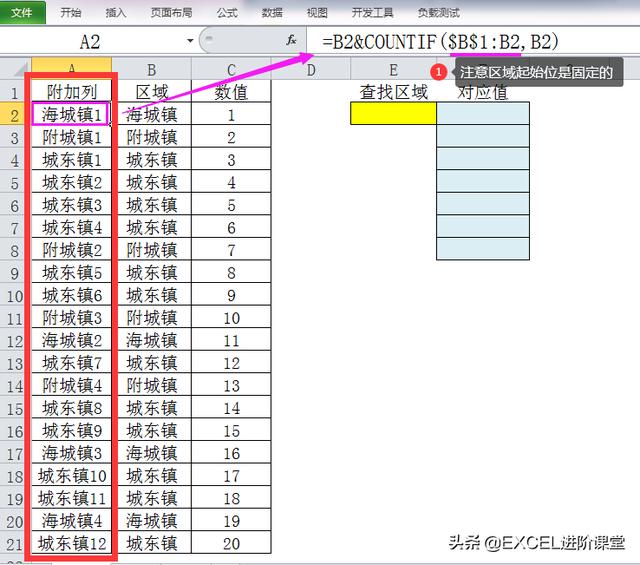
Task: Click the Name Box showing A2
Action: (x=92, y=41)
